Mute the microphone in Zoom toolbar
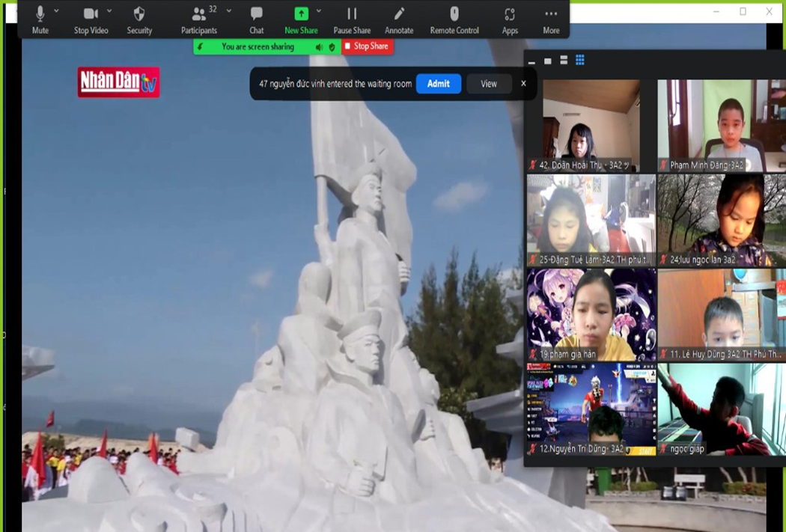The image size is (786, 532). click(40, 19)
